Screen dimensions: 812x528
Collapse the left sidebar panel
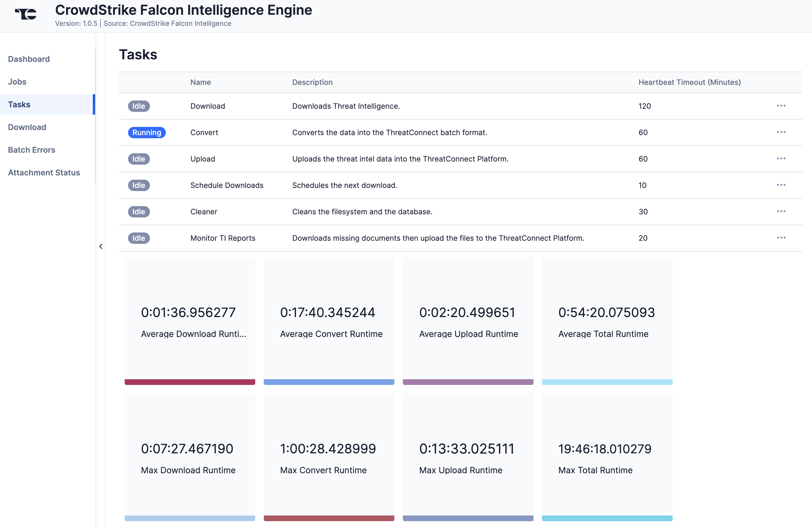[101, 246]
